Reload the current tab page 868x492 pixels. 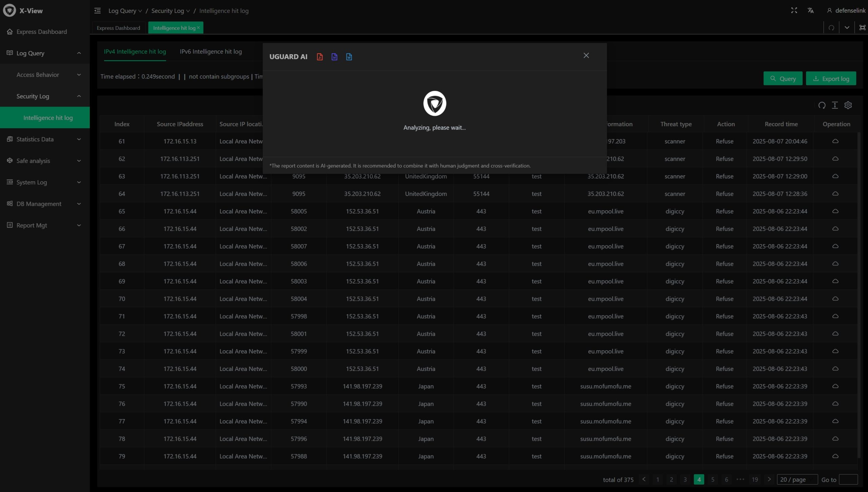831,28
